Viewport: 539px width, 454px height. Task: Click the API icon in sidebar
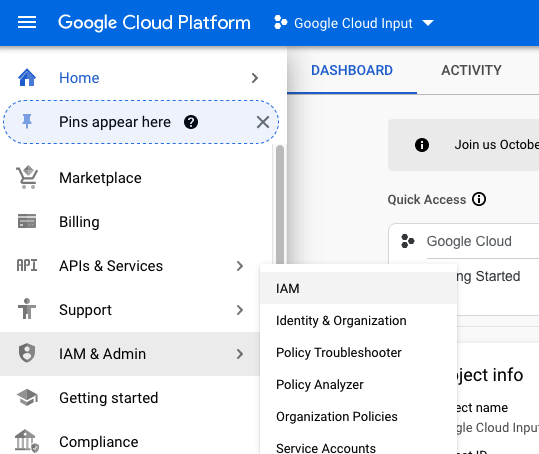pos(27,266)
